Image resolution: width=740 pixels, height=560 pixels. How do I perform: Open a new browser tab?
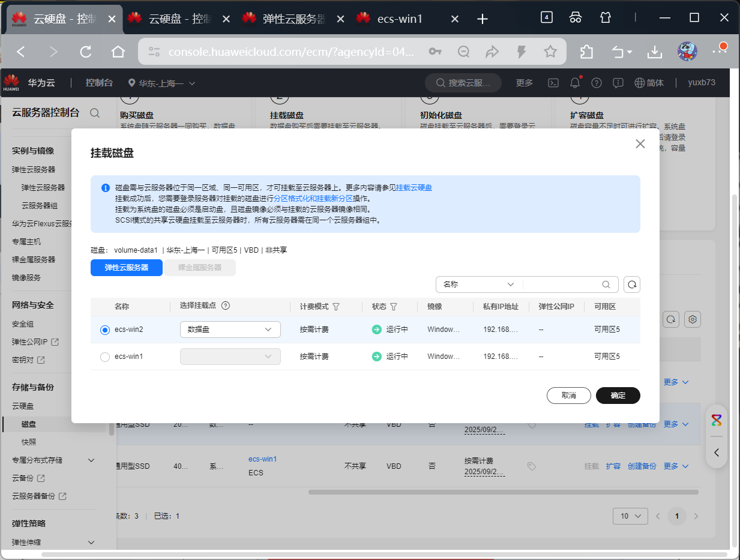(x=482, y=19)
